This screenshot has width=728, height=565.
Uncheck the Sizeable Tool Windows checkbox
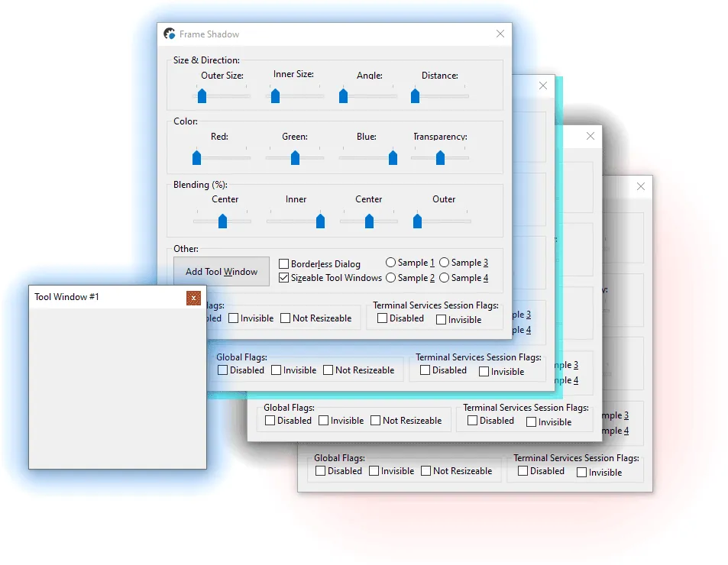point(284,278)
